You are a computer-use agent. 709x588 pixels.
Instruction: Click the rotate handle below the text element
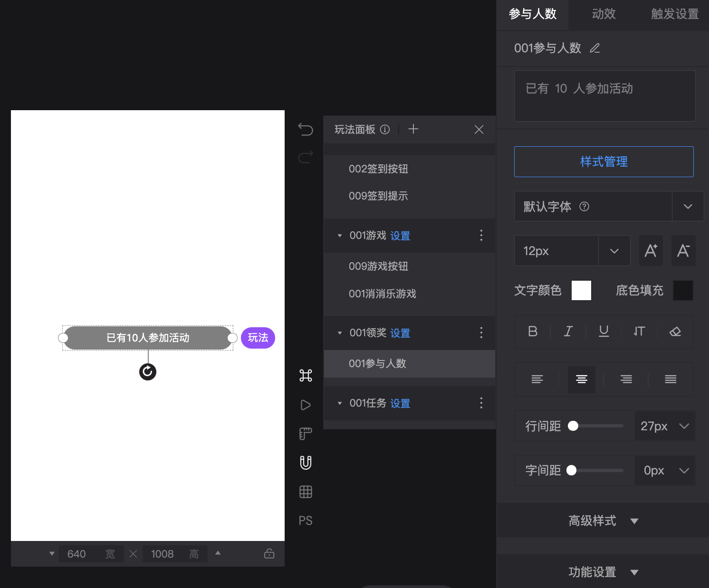pos(148,372)
